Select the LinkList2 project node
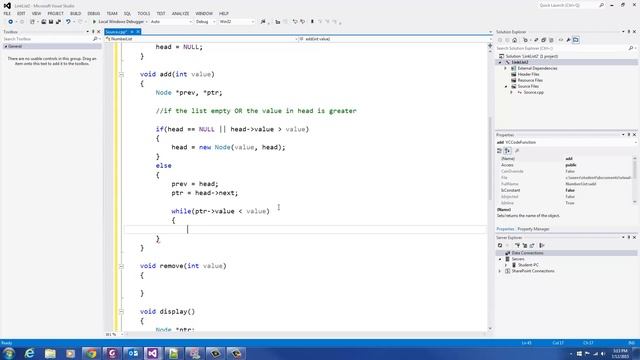The height and width of the screenshot is (360, 640). coord(520,62)
